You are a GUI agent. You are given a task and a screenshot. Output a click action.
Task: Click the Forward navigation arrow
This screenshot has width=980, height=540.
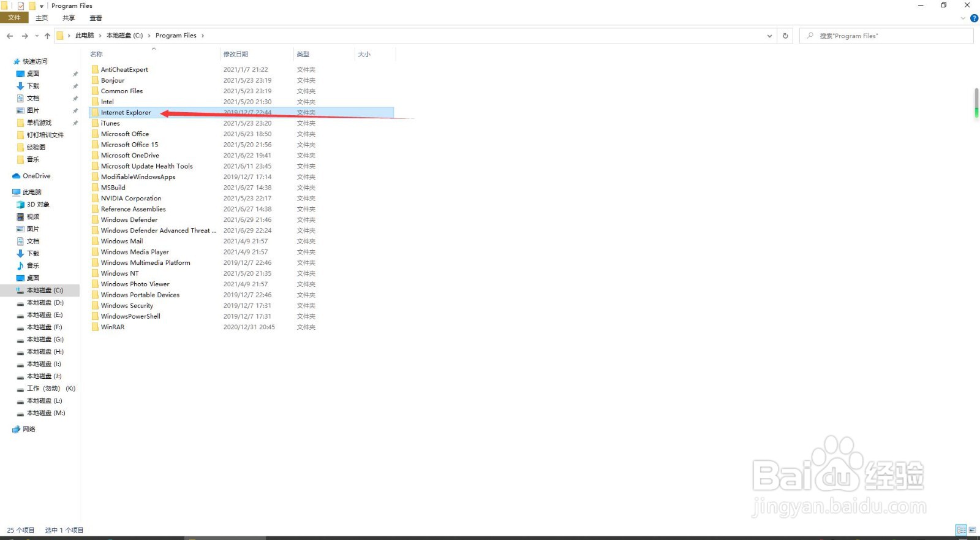[25, 36]
